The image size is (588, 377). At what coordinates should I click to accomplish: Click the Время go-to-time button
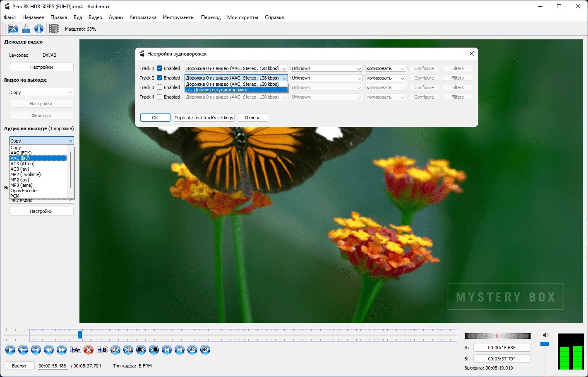[x=19, y=366]
